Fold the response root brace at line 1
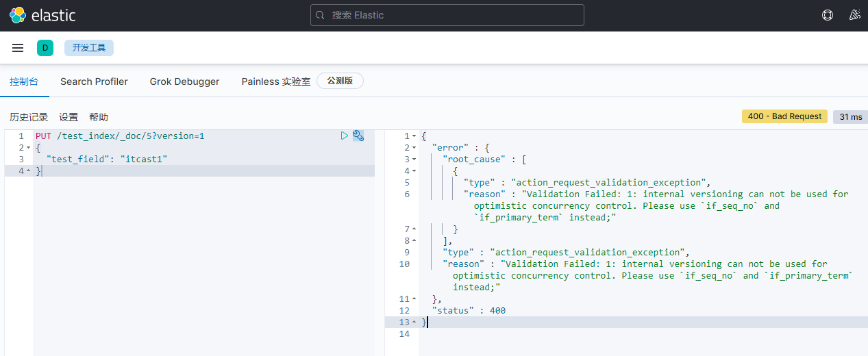Screen dimensions: 868x356 click(x=414, y=136)
